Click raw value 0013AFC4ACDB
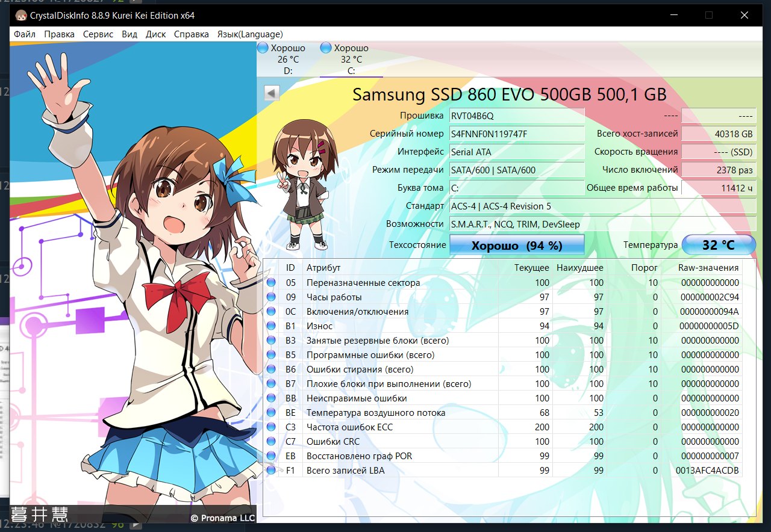 tap(707, 471)
